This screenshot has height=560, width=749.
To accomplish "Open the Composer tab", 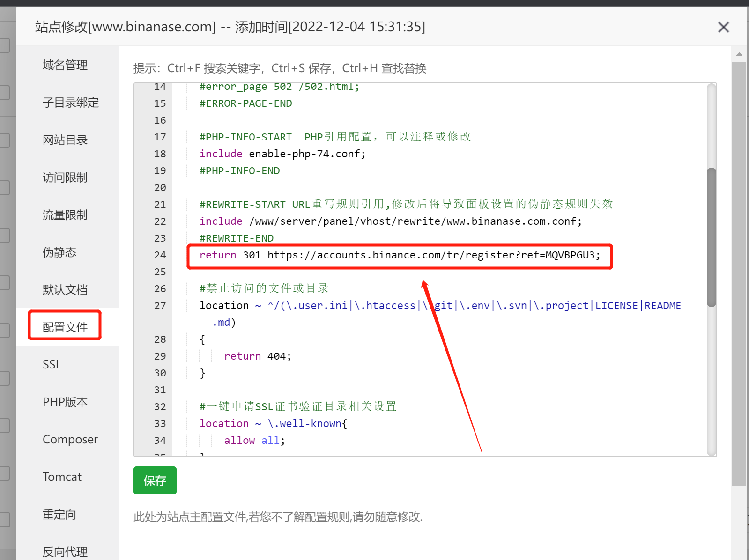I will 70,440.
